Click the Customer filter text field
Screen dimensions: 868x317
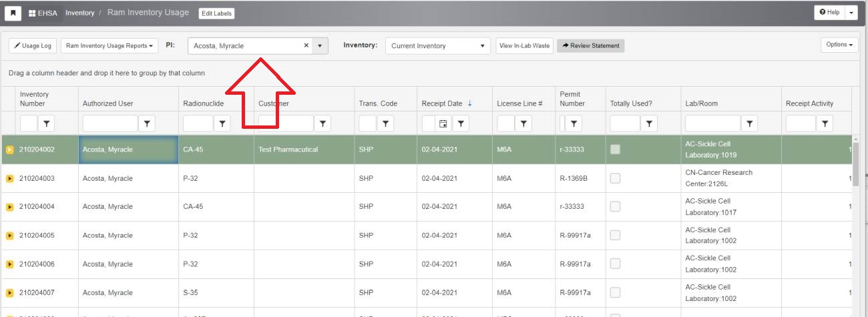(x=285, y=123)
